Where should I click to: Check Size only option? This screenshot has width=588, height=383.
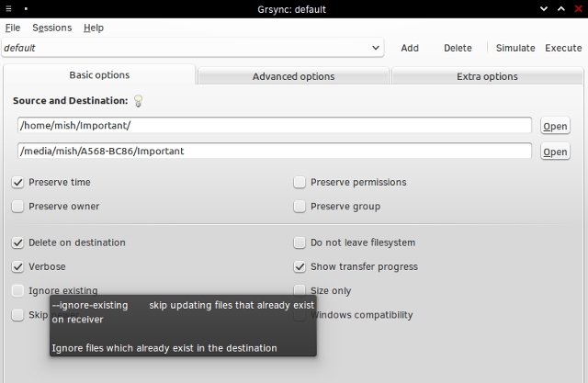[x=300, y=290]
